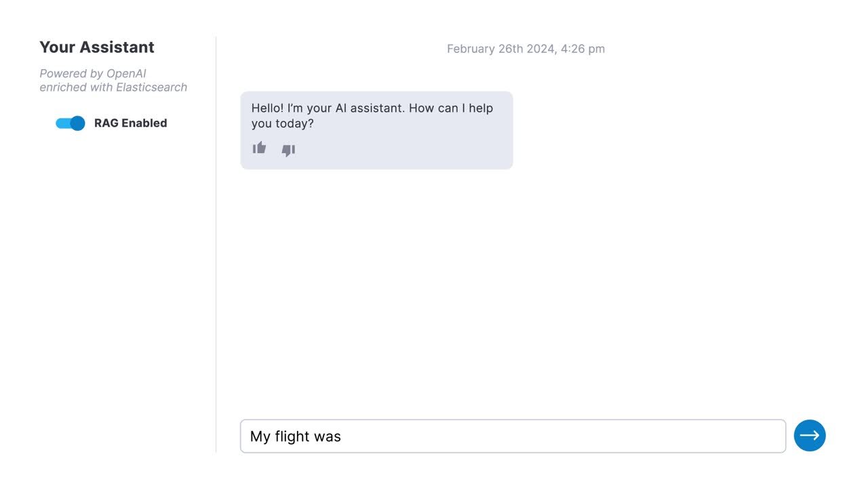Like the greeting with thumbs up
Viewport: 868px width, 488px height.
pos(259,148)
